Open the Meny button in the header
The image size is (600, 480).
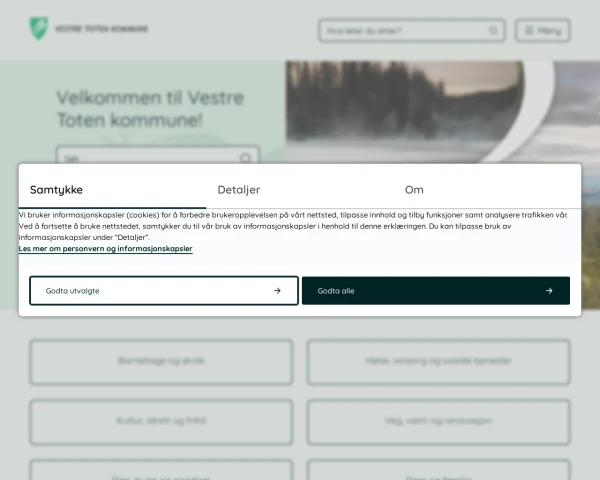pyautogui.click(x=543, y=30)
